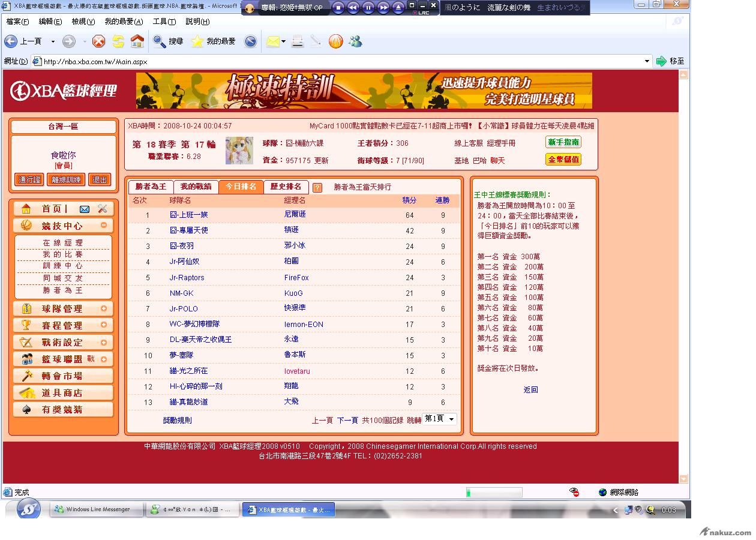Expand the 戰術設定 section
The image size is (756, 540).
[x=104, y=342]
